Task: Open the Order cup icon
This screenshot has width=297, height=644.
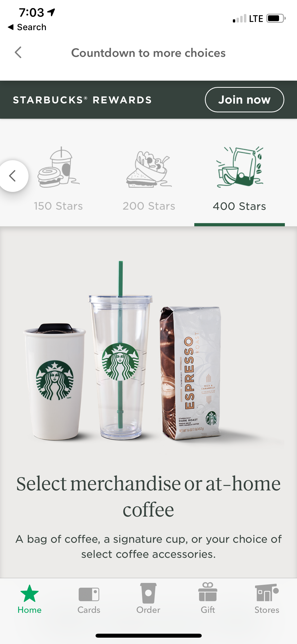Action: pyautogui.click(x=148, y=593)
